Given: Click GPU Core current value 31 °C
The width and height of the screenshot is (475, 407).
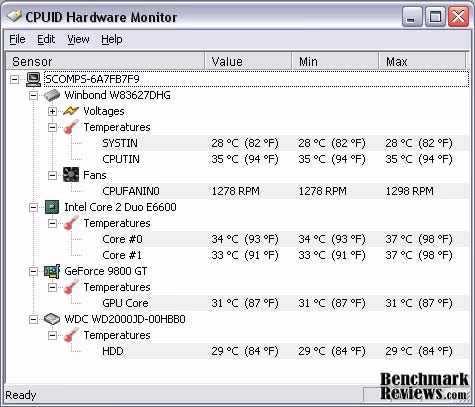Looking at the screenshot, I should click(x=245, y=303).
